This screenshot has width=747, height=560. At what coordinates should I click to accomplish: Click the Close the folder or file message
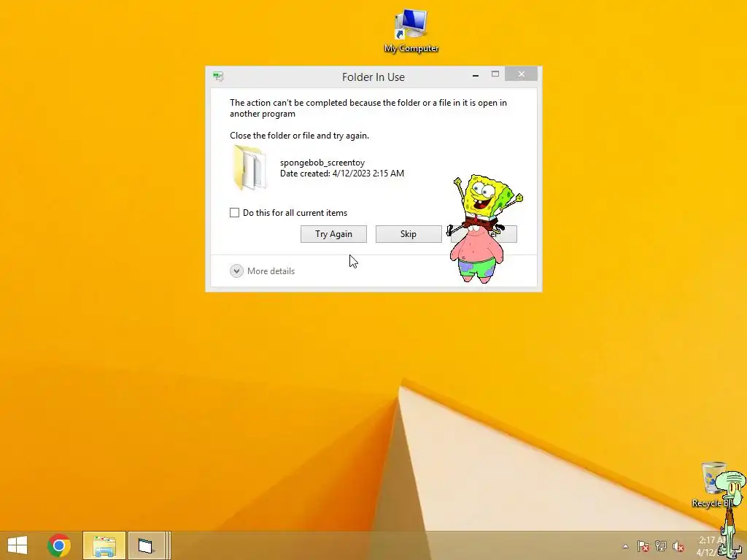[299, 136]
